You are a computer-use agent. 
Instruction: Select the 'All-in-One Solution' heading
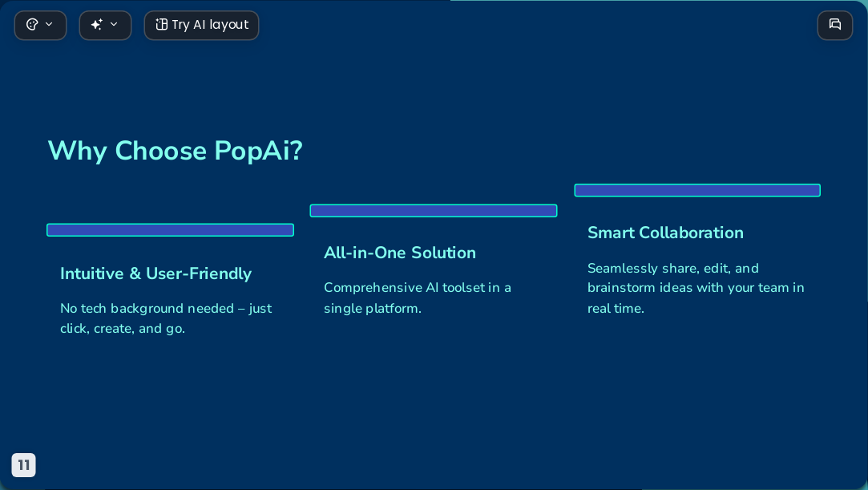point(400,253)
